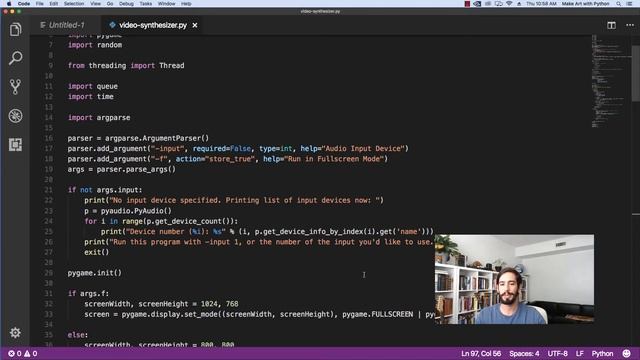Select language mode via Python in status bar

pos(602,353)
